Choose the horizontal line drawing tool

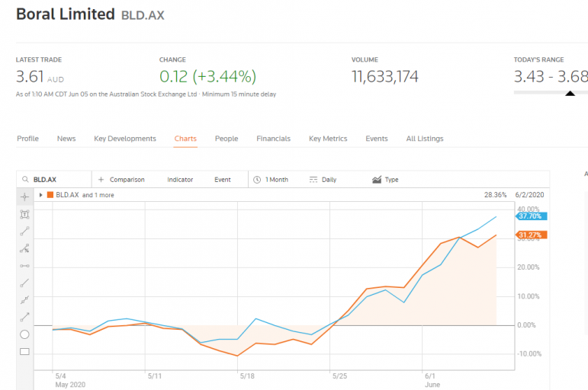click(x=24, y=265)
